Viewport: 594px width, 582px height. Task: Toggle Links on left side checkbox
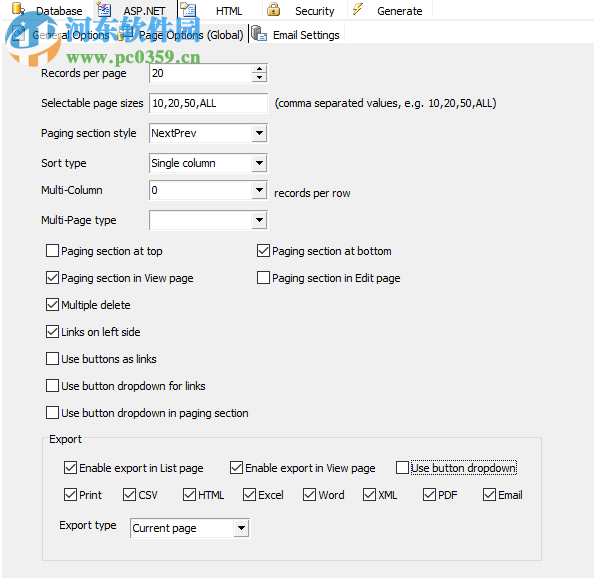point(52,332)
